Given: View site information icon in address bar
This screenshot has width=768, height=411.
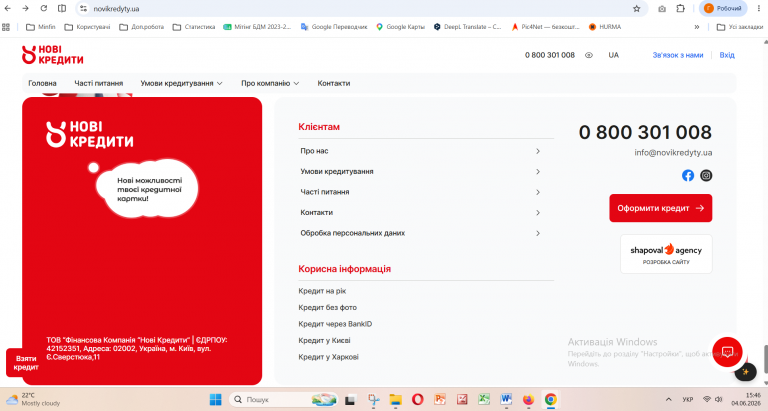Looking at the screenshot, I should pos(84,8).
